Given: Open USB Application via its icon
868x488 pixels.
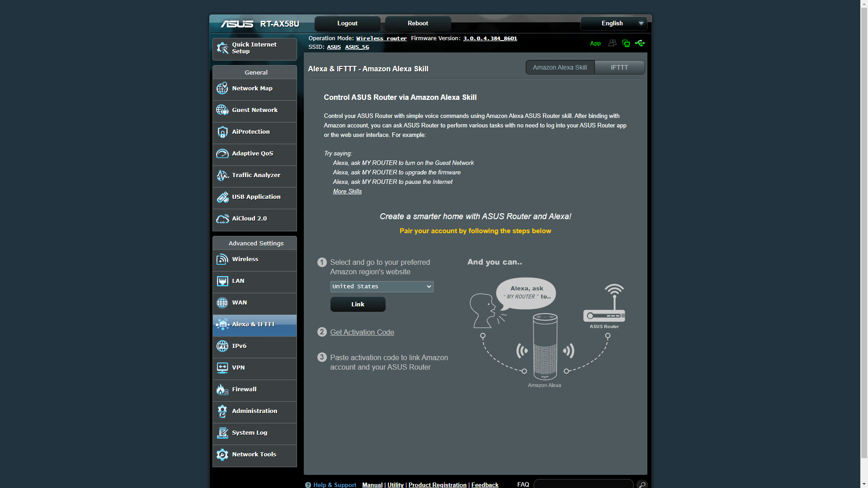Looking at the screenshot, I should pyautogui.click(x=222, y=197).
